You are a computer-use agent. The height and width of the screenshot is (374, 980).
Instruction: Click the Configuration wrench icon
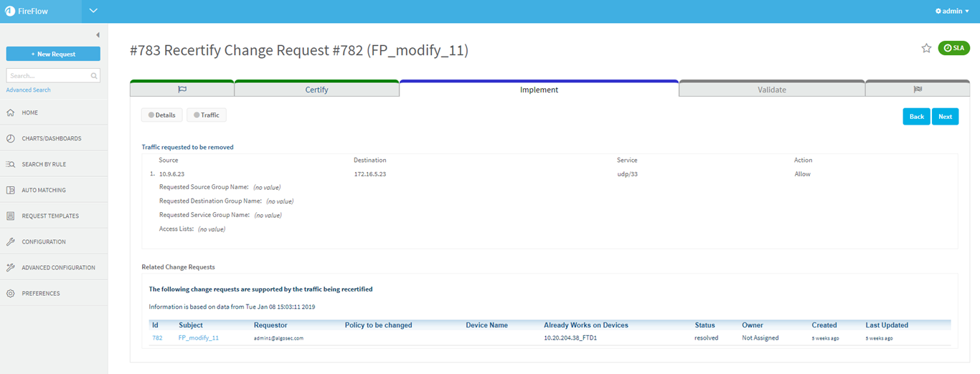point(11,241)
